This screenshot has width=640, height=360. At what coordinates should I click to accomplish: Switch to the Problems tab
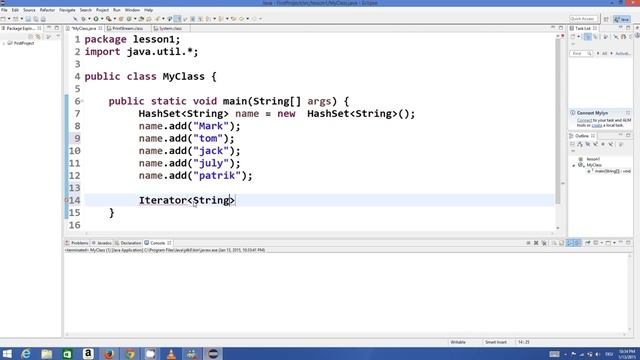(x=77, y=243)
